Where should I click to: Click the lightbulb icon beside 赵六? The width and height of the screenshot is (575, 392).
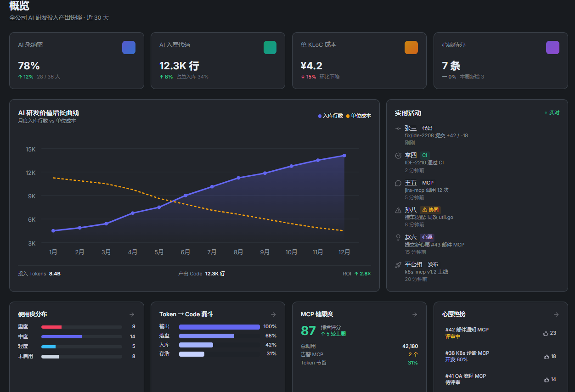(x=398, y=237)
